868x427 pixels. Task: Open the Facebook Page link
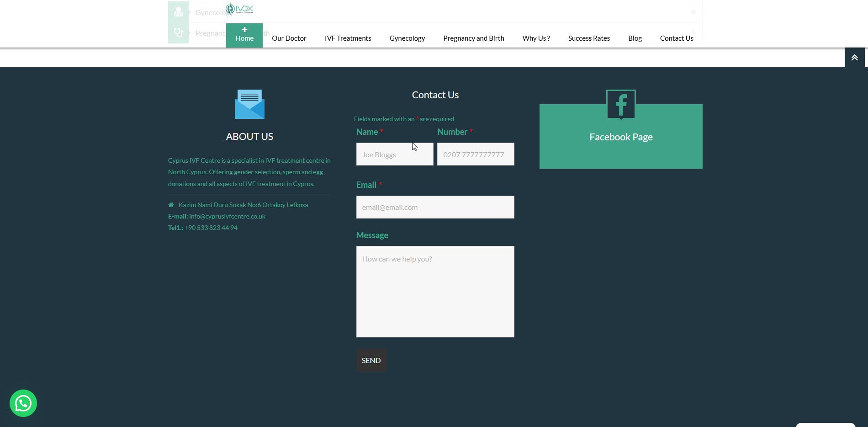(x=620, y=137)
